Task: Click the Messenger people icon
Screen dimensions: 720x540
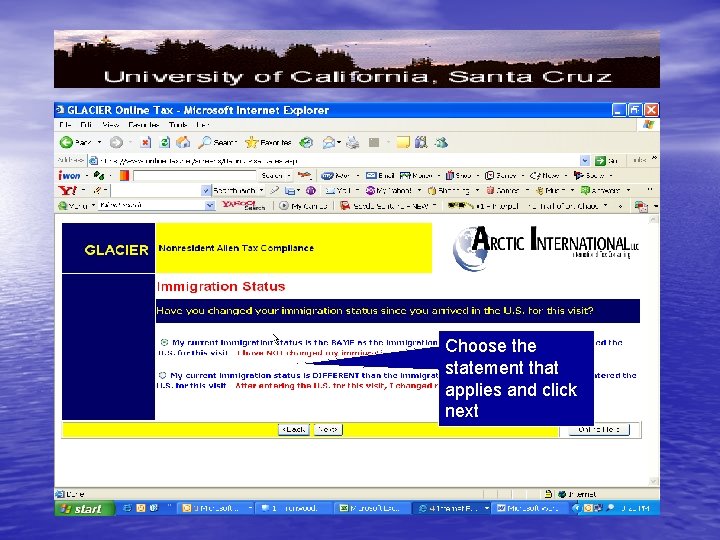Action: (441, 142)
